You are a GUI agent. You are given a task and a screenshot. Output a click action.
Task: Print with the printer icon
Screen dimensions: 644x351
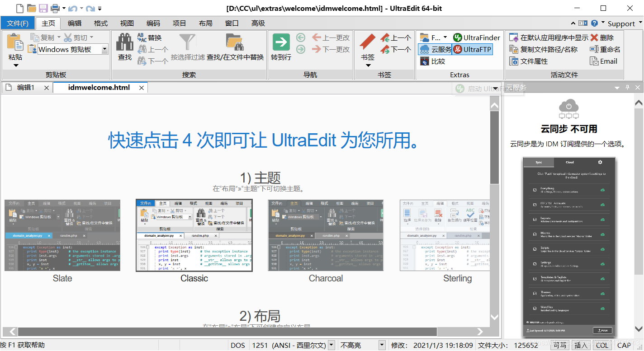pyautogui.click(x=55, y=8)
